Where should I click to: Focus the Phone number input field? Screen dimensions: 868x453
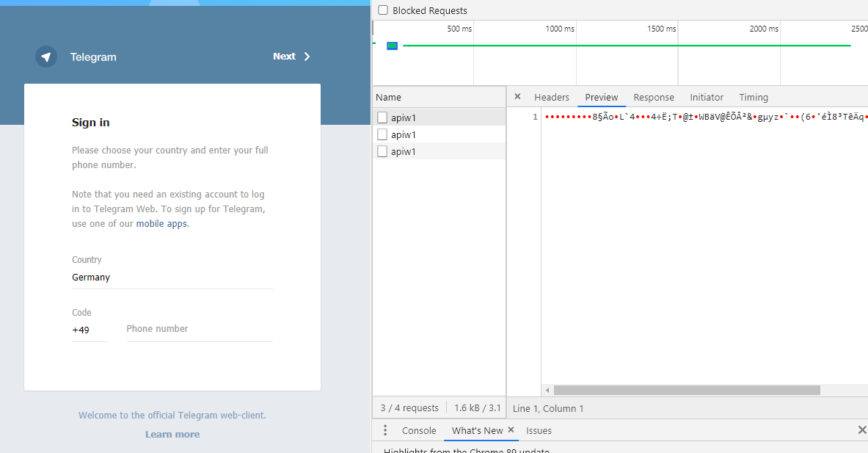click(200, 329)
